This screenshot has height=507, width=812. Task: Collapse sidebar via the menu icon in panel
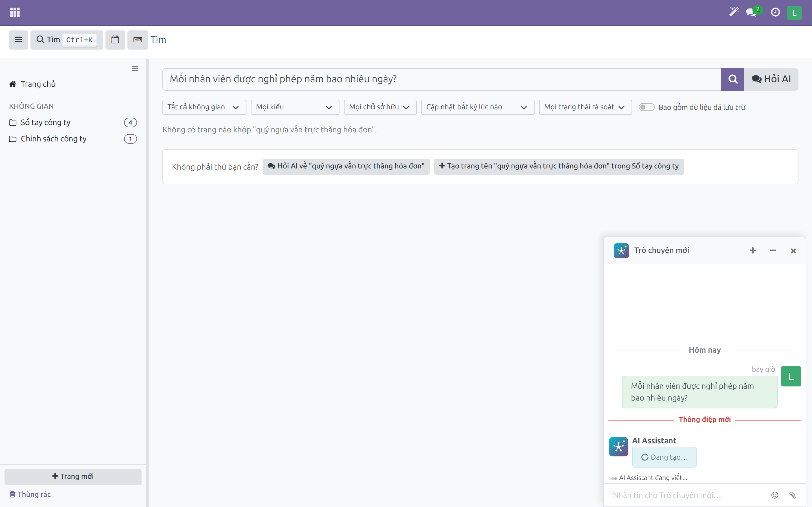[x=135, y=68]
